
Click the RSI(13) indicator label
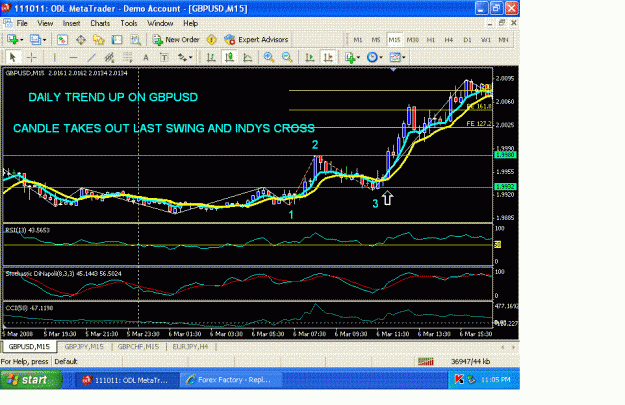pyautogui.click(x=28, y=230)
